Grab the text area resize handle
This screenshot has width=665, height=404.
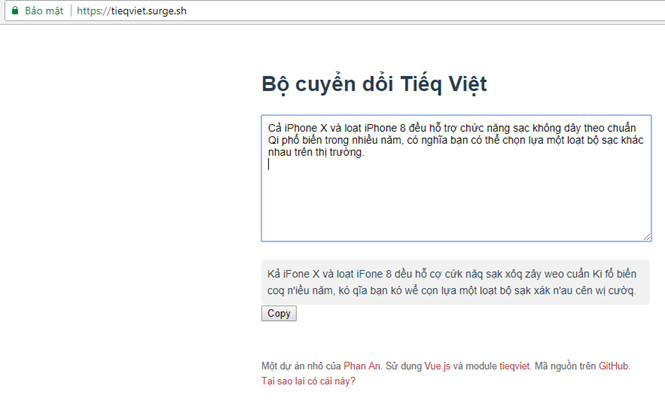tap(646, 236)
